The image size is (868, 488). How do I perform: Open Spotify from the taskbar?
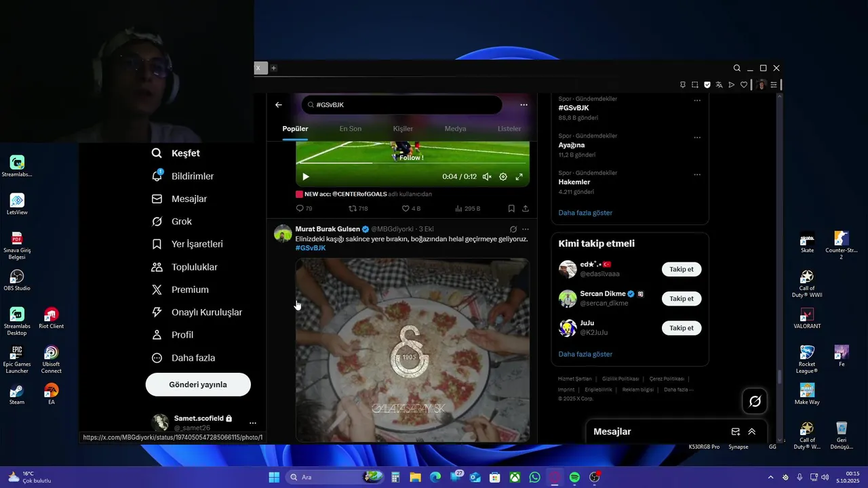point(574,477)
